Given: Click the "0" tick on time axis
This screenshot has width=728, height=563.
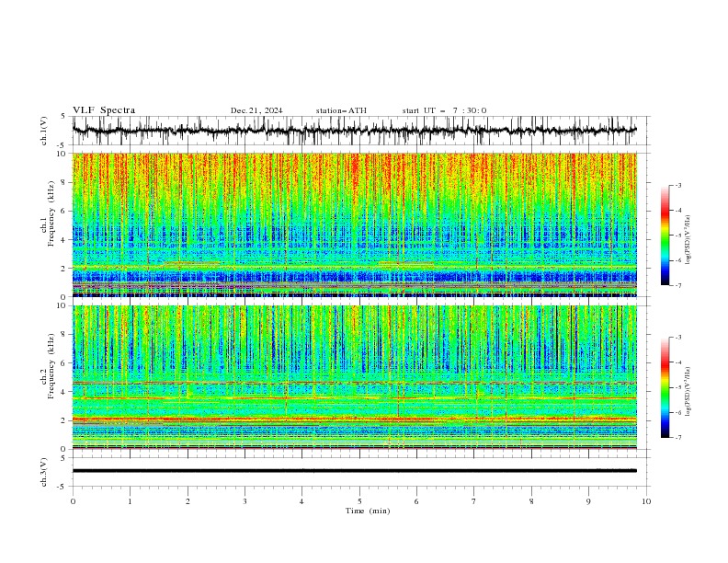Looking at the screenshot, I should pyautogui.click(x=73, y=501).
